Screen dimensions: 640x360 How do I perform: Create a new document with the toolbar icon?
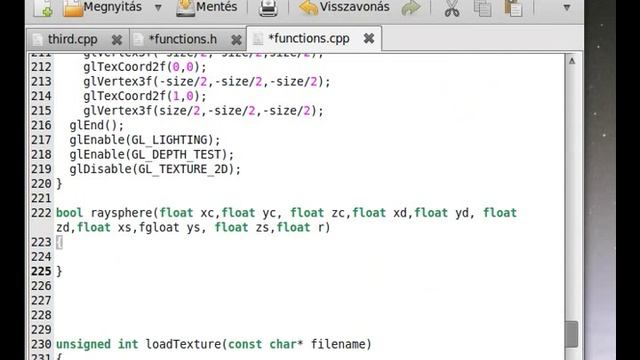click(43, 8)
